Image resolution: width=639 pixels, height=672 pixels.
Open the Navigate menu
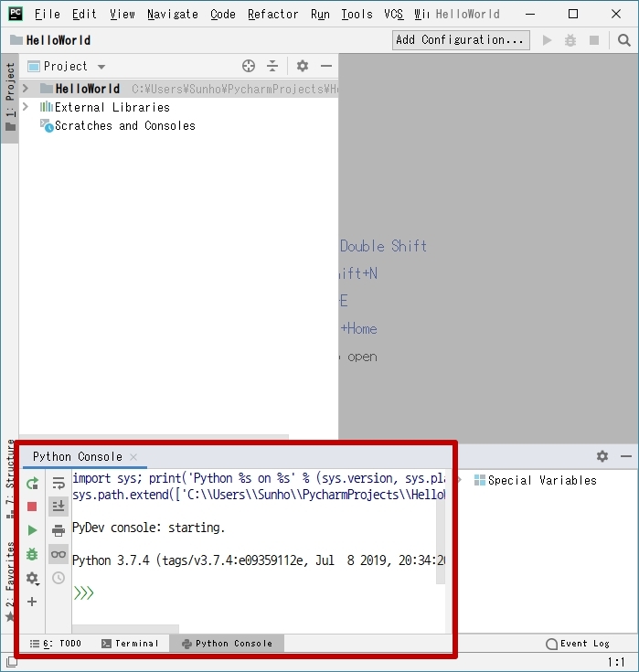click(173, 14)
